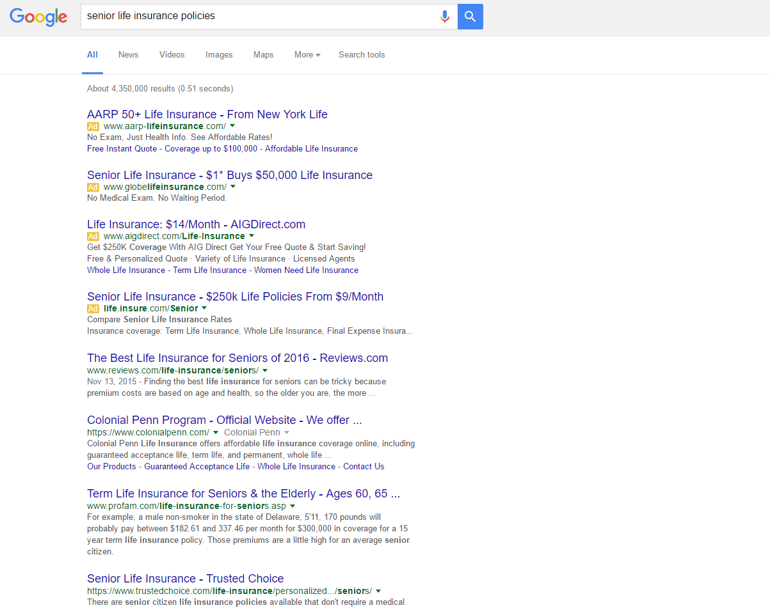Expand the More dropdown menu

307,55
